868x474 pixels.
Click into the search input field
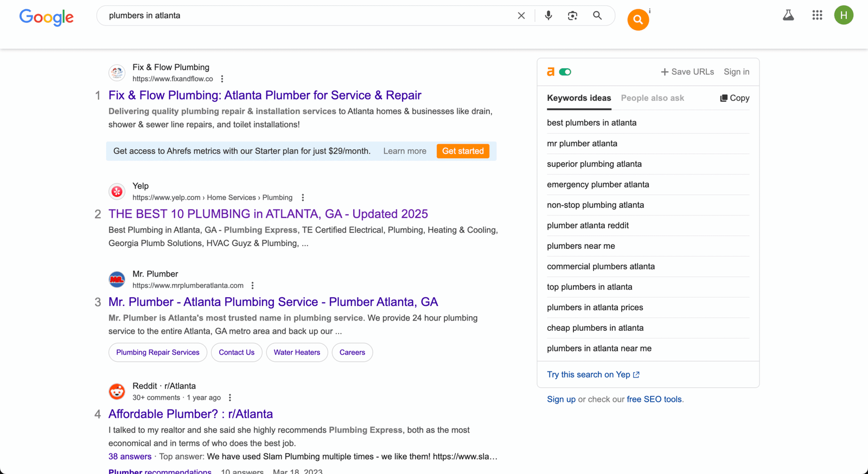click(309, 16)
